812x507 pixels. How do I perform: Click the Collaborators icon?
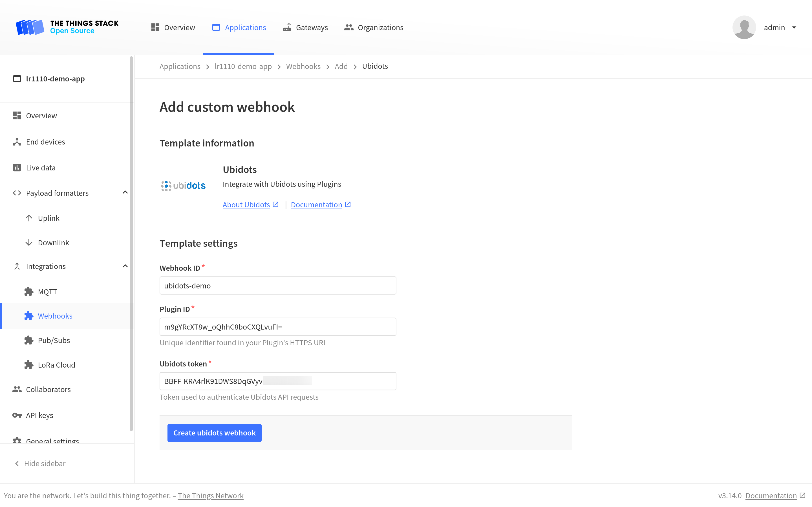[x=17, y=389]
